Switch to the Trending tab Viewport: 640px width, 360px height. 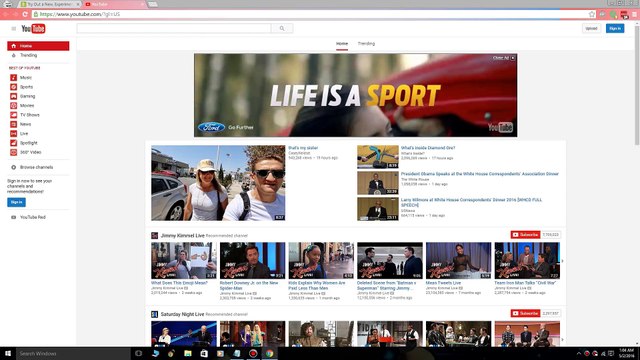(366, 44)
